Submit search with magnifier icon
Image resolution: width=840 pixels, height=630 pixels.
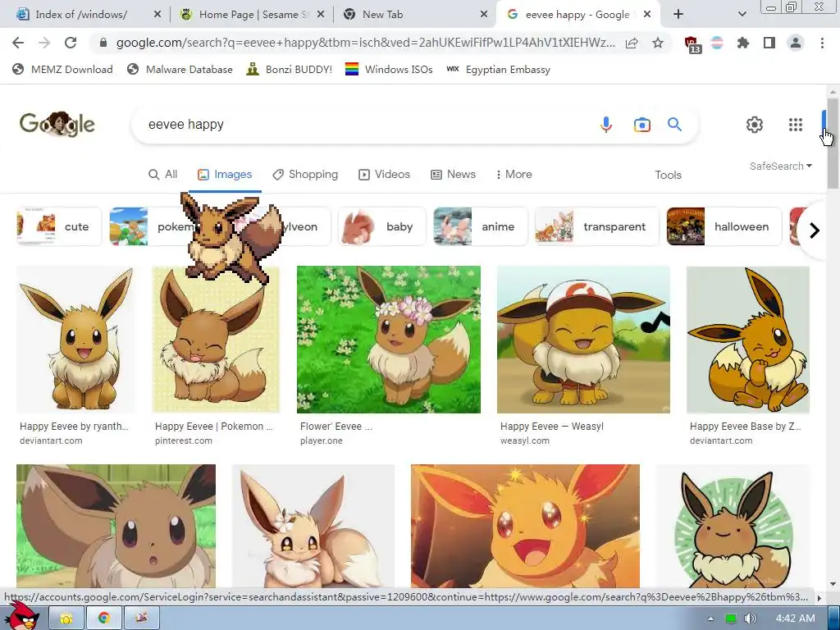point(674,125)
